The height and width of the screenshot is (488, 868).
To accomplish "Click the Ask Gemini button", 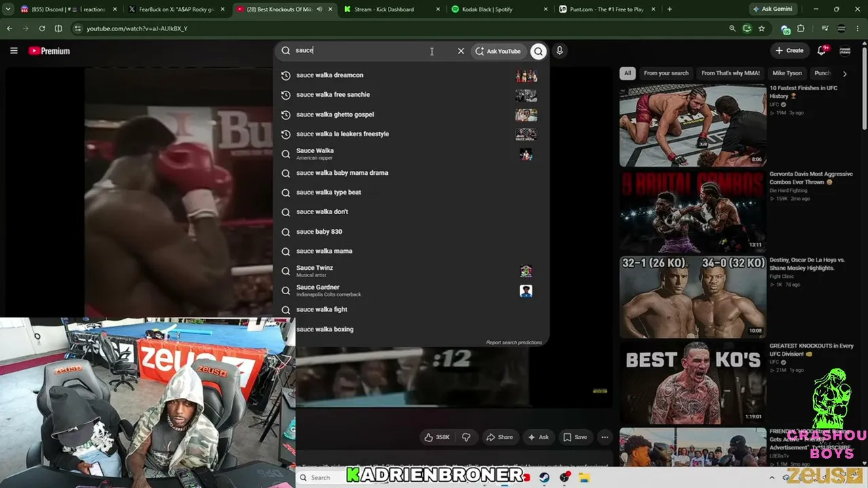I will coord(772,9).
